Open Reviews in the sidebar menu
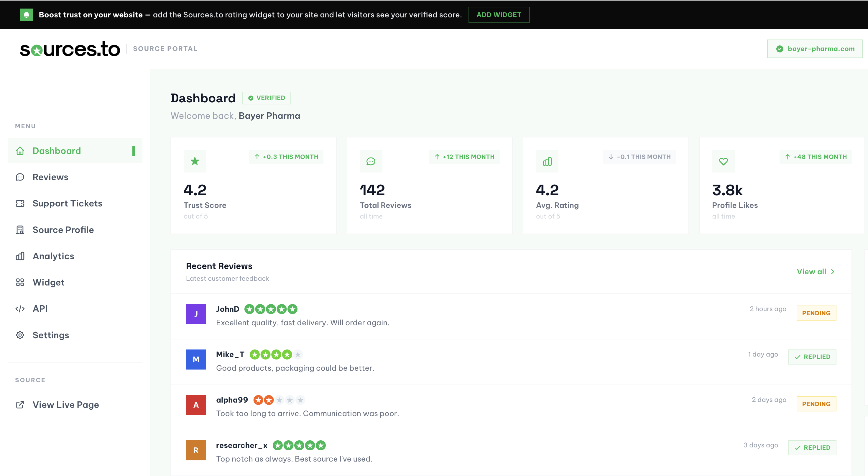The image size is (868, 476). coord(75,177)
